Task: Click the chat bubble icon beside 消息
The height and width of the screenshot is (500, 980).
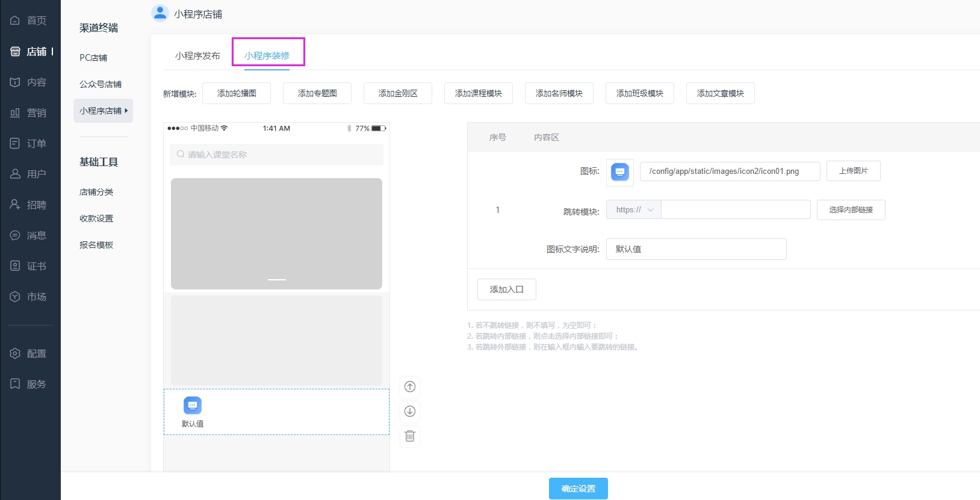Action: tap(15, 235)
